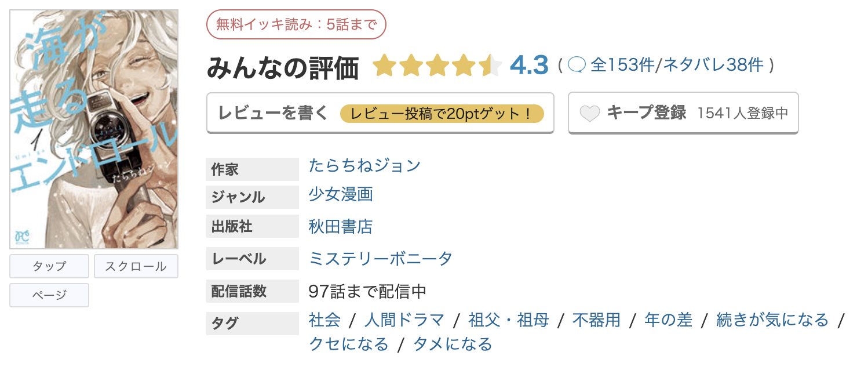Click the speech bubble icon beside 全153件

577,65
